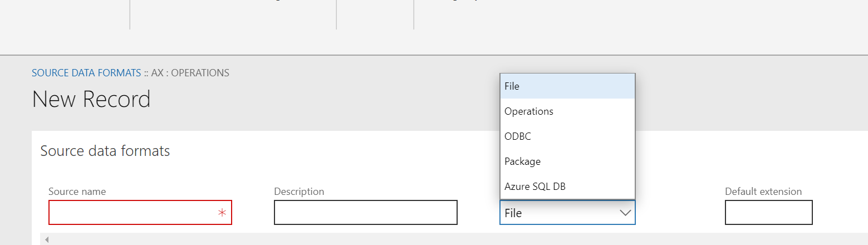Click the horizontal scrollbar left arrow
The image size is (868, 245).
[x=47, y=240]
